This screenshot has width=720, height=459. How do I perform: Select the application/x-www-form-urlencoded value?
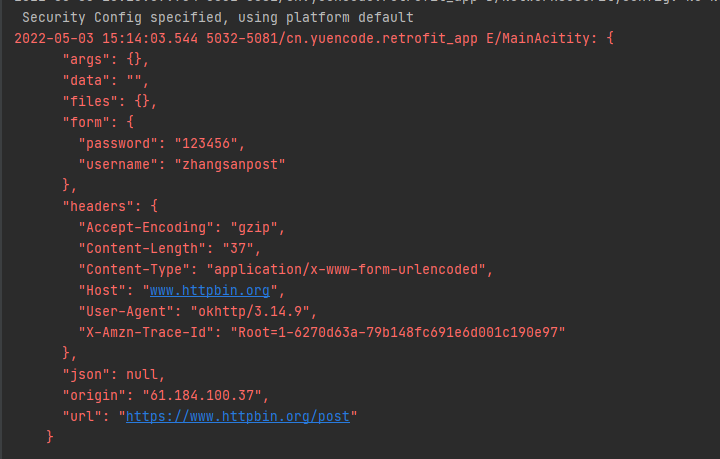click(348, 269)
